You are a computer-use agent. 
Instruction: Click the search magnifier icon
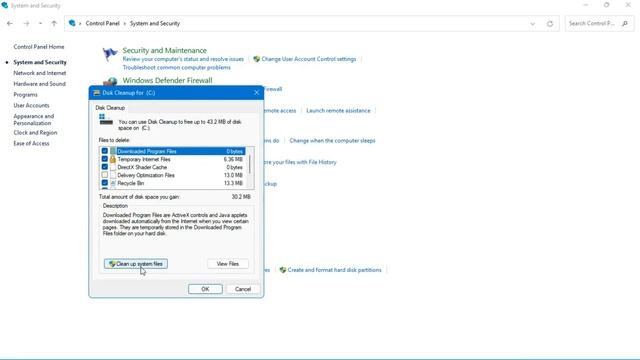[624, 24]
